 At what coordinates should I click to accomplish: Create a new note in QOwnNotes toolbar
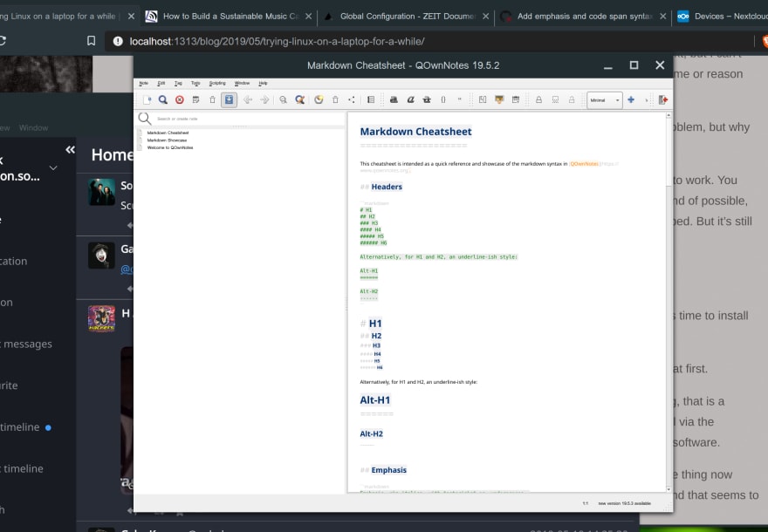(x=147, y=99)
